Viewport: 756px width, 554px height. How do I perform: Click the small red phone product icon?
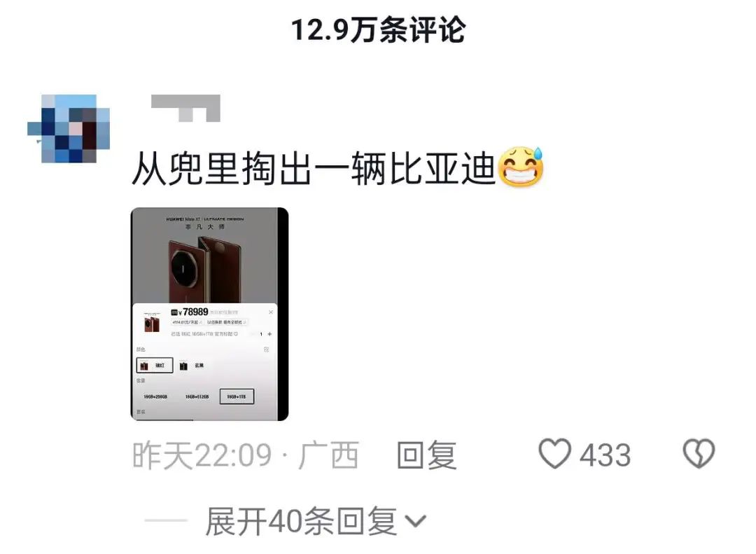click(152, 324)
